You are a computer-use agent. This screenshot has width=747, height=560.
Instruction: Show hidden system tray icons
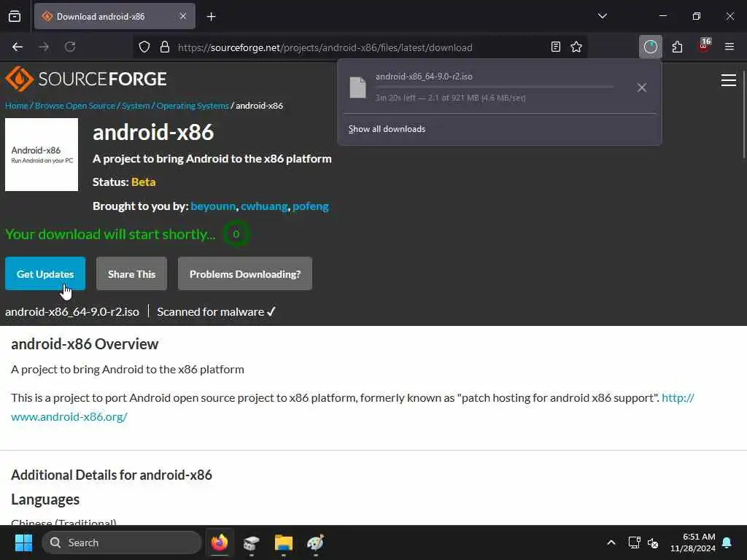coord(611,542)
